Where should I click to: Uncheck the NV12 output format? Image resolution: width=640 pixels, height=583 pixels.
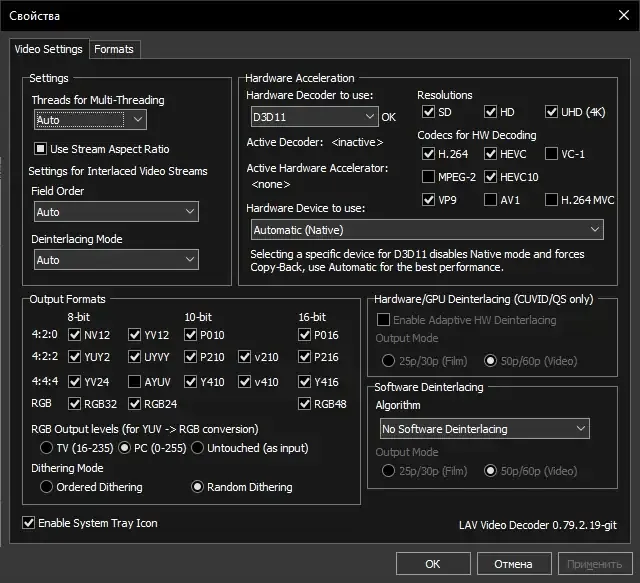click(x=75, y=335)
